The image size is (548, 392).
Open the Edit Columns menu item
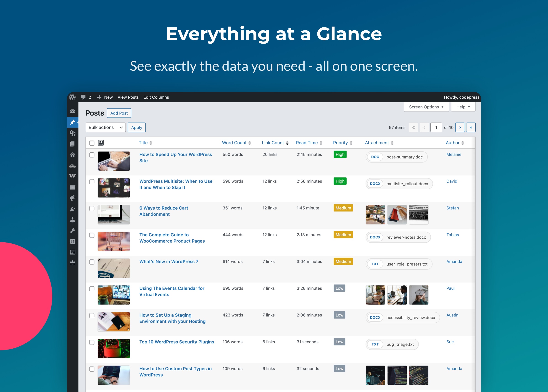156,97
